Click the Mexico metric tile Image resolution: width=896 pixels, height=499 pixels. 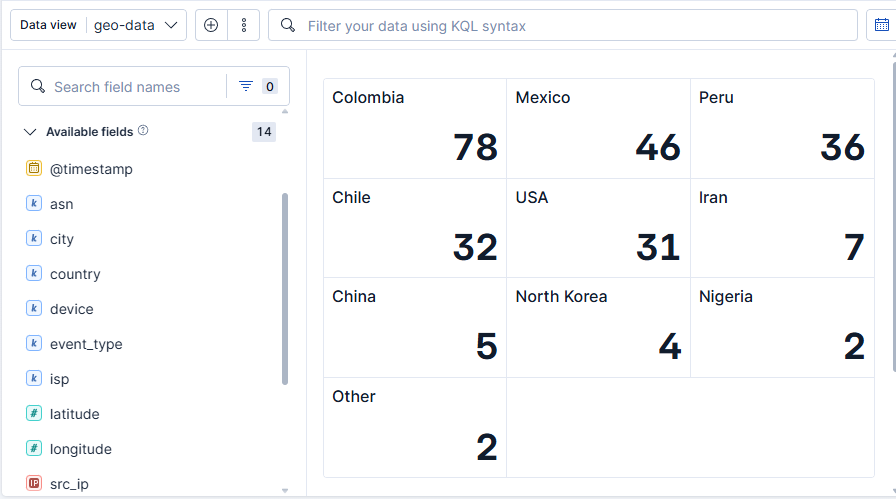click(598, 129)
